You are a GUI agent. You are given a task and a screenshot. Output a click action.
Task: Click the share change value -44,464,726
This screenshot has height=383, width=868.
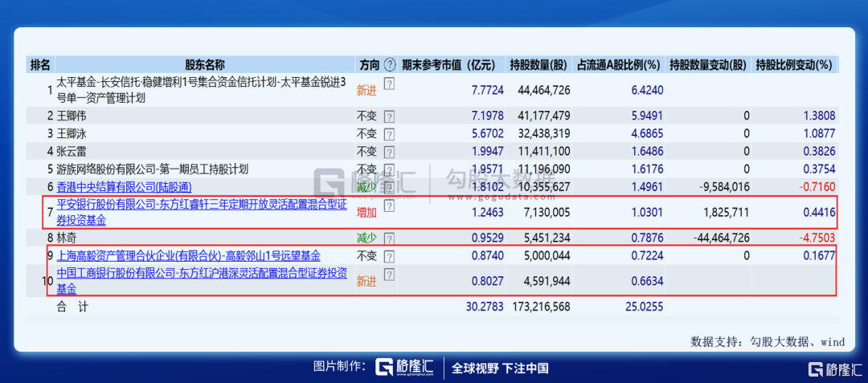(x=721, y=238)
